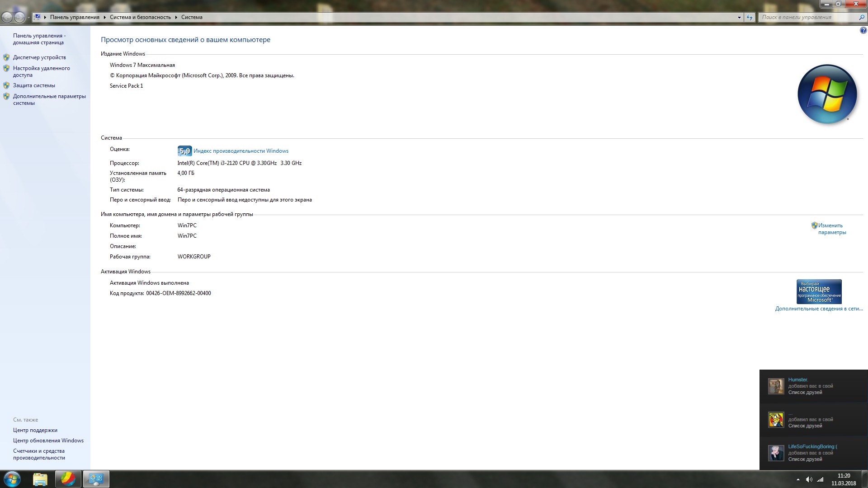Screen dimensions: 868x488
Task: Click the shield icon beside Дополнительные параметры системы
Action: pyautogui.click(x=6, y=96)
